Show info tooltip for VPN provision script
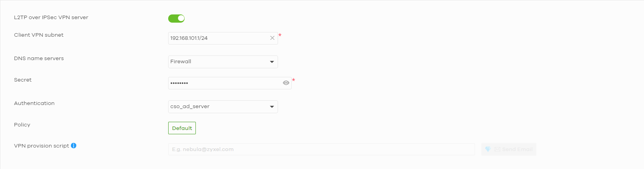Screen dimensions: 644x169 coord(74,146)
